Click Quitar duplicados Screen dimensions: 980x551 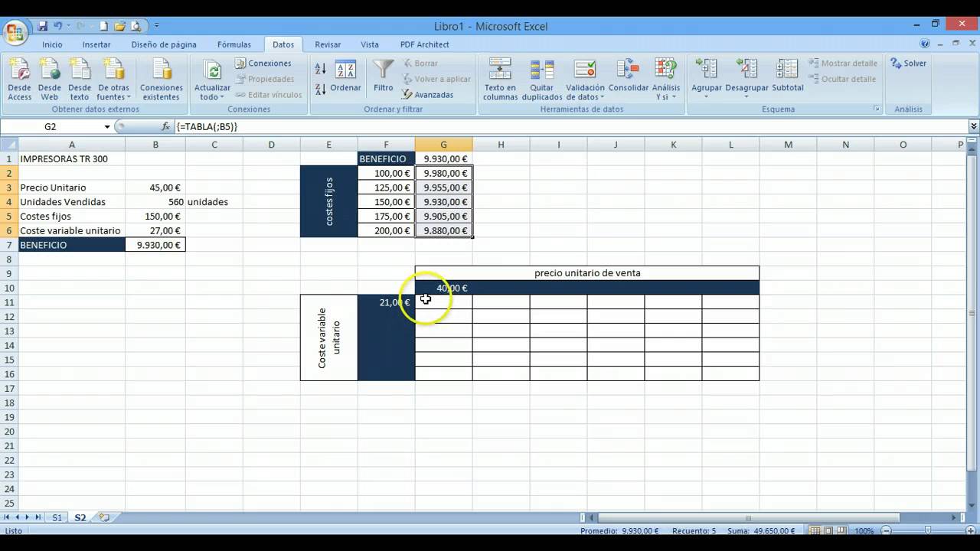(542, 80)
